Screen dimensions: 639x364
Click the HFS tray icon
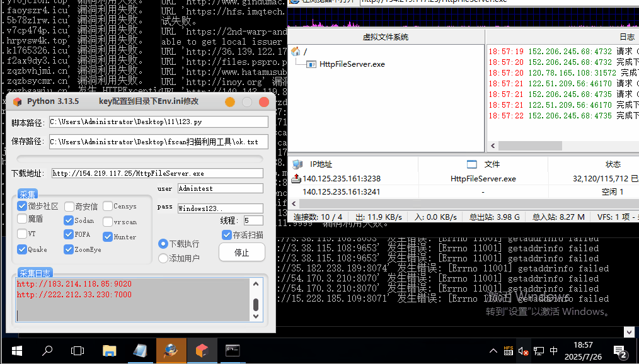pyautogui.click(x=509, y=351)
